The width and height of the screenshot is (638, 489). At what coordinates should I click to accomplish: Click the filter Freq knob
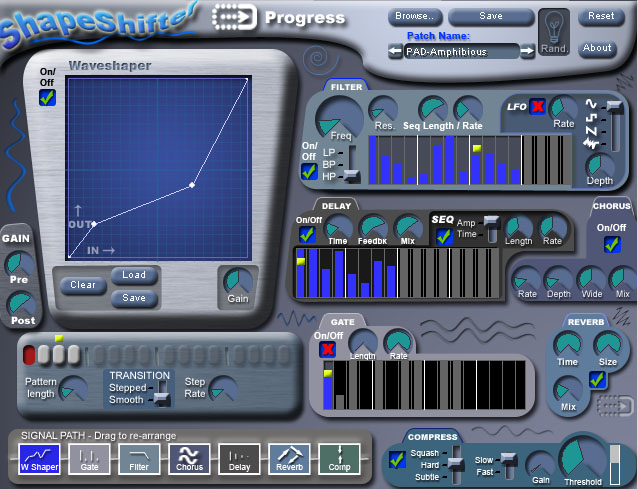[339, 119]
